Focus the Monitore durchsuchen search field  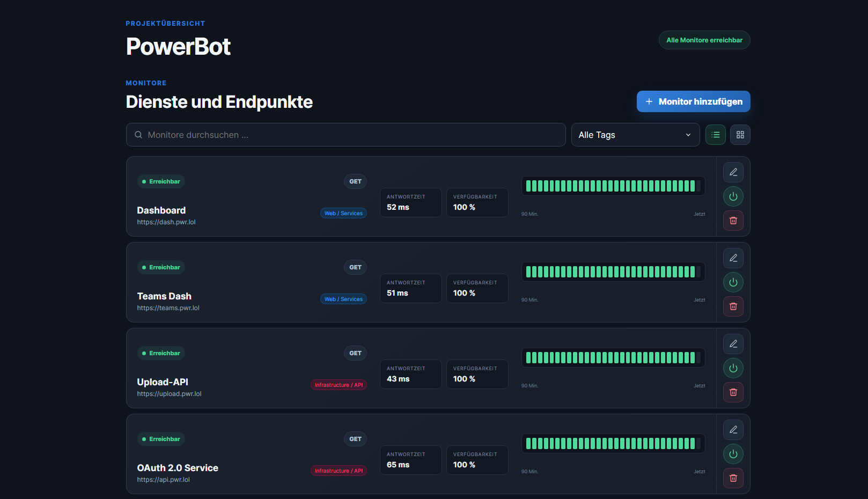pyautogui.click(x=346, y=135)
